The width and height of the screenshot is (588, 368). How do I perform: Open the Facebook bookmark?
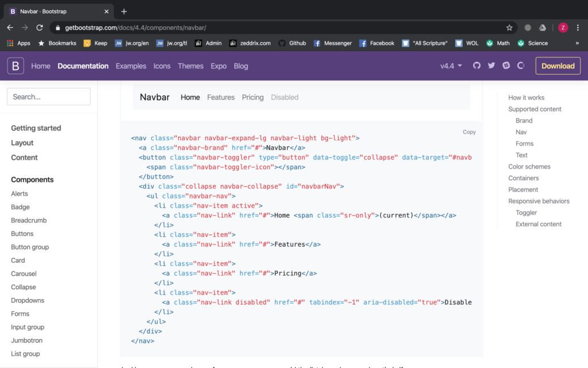(377, 43)
